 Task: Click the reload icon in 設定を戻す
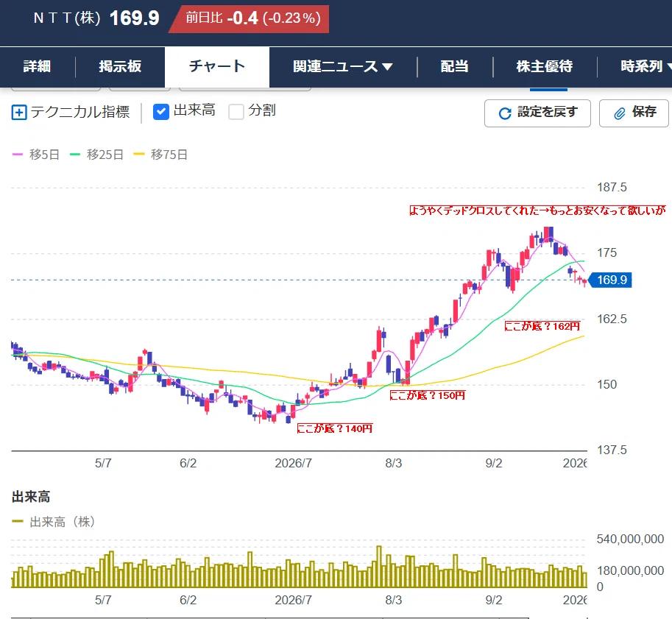[x=505, y=113]
